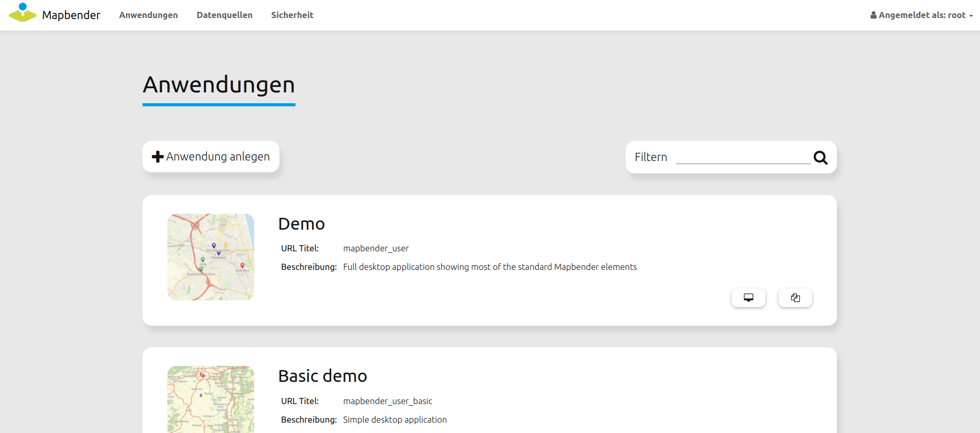The height and width of the screenshot is (433, 980).
Task: Click the caret arrow beside root
Action: point(971,16)
